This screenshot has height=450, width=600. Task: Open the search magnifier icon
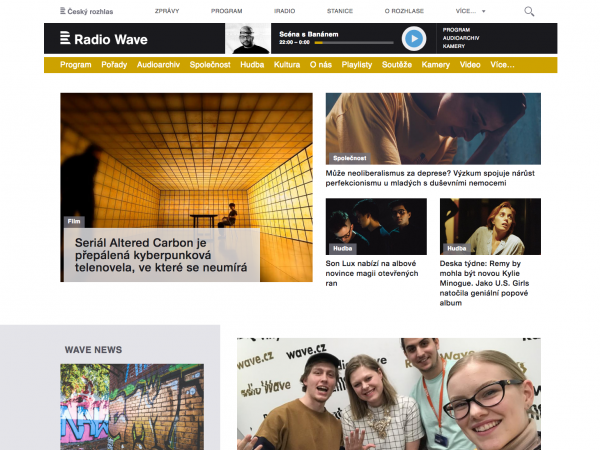(529, 11)
